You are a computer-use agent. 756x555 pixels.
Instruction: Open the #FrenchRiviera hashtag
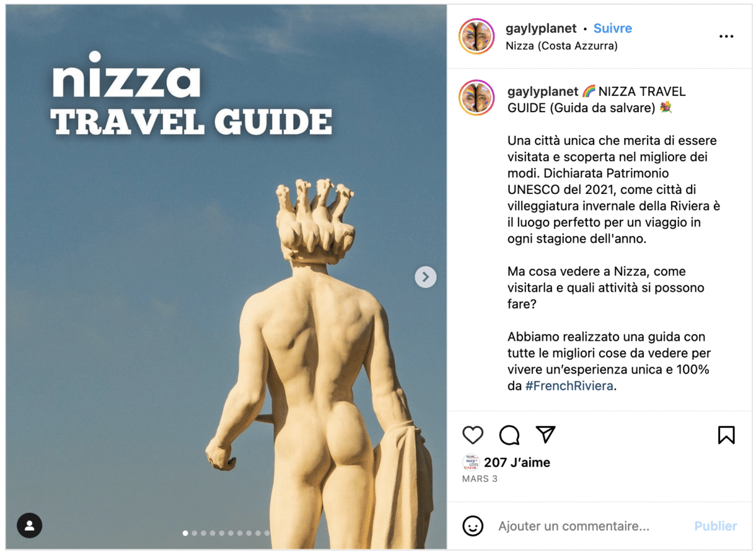pyautogui.click(x=569, y=386)
